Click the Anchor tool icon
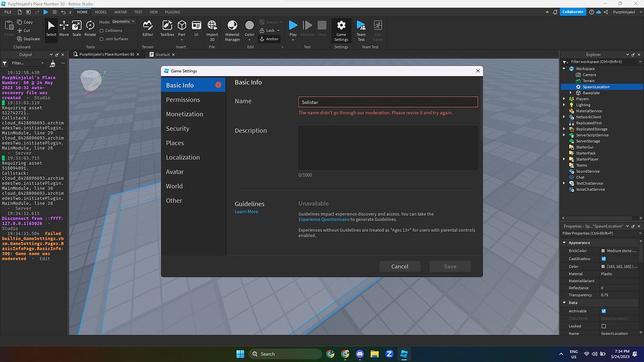 tap(260, 38)
